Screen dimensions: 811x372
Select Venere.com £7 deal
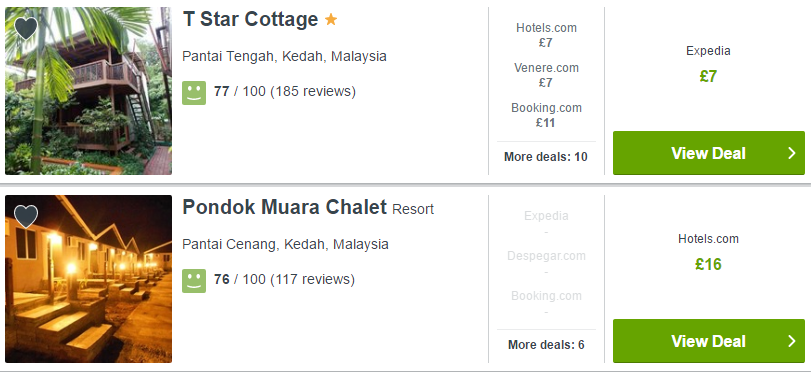click(x=546, y=75)
